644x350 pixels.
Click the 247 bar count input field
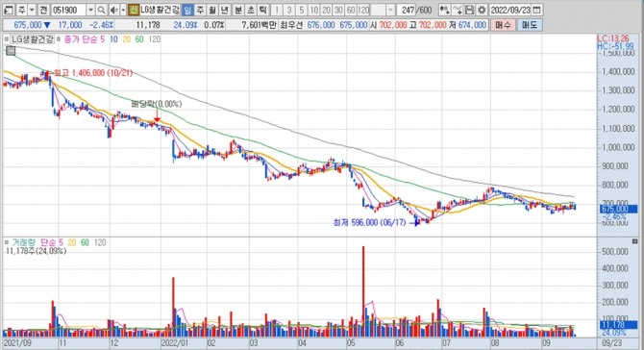pos(407,10)
